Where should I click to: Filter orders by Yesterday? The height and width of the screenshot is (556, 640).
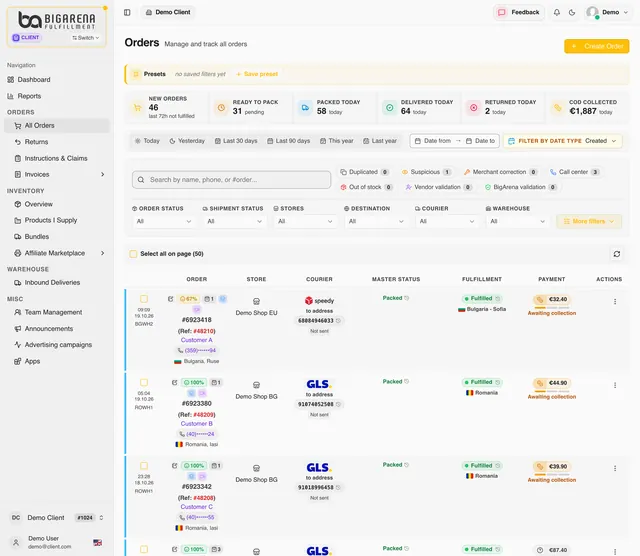coord(187,141)
